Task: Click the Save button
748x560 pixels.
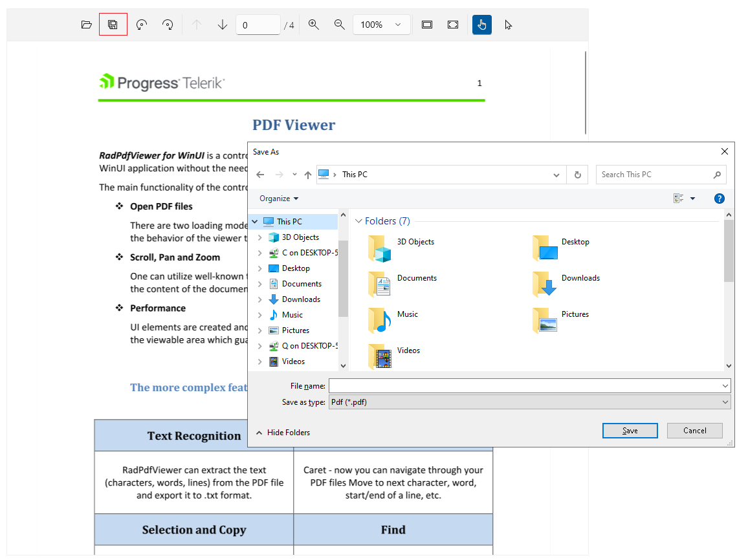Action: pos(630,430)
